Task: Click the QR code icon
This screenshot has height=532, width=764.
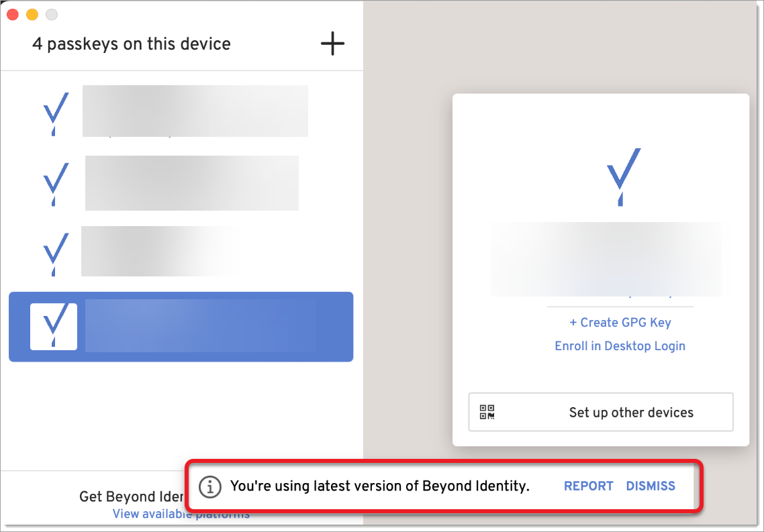Action: coord(487,412)
